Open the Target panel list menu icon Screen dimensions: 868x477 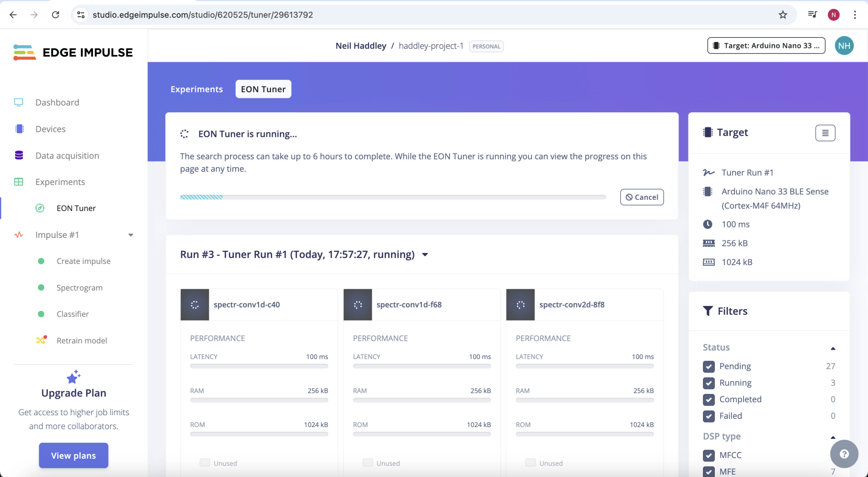click(825, 133)
